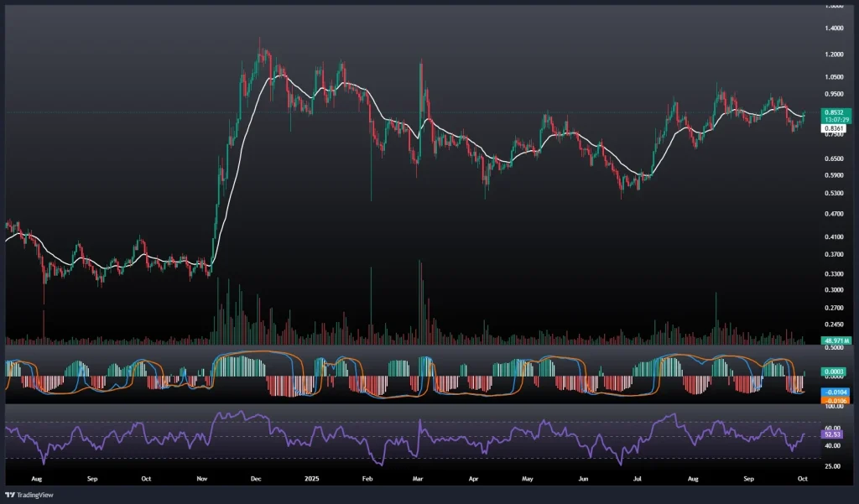This screenshot has height=504, width=859.
Task: Click the 48.971 M volume value label
Action: (x=836, y=341)
